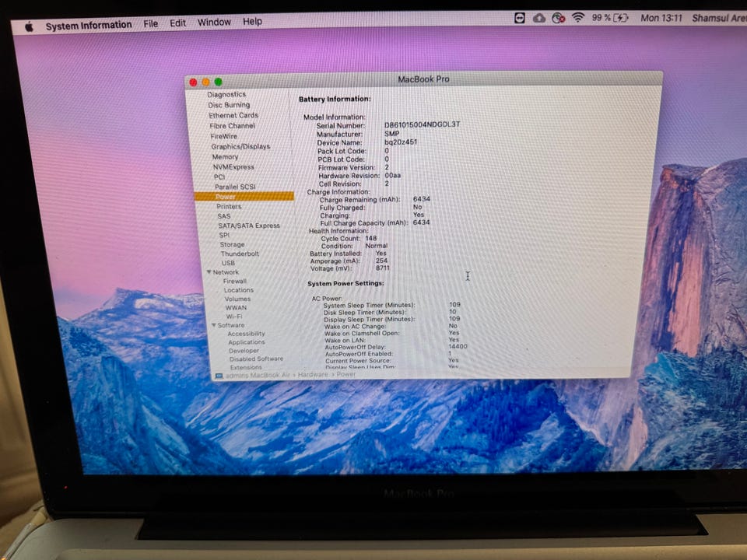747x560 pixels.
Task: Click the Condition value Normal
Action: click(377, 246)
